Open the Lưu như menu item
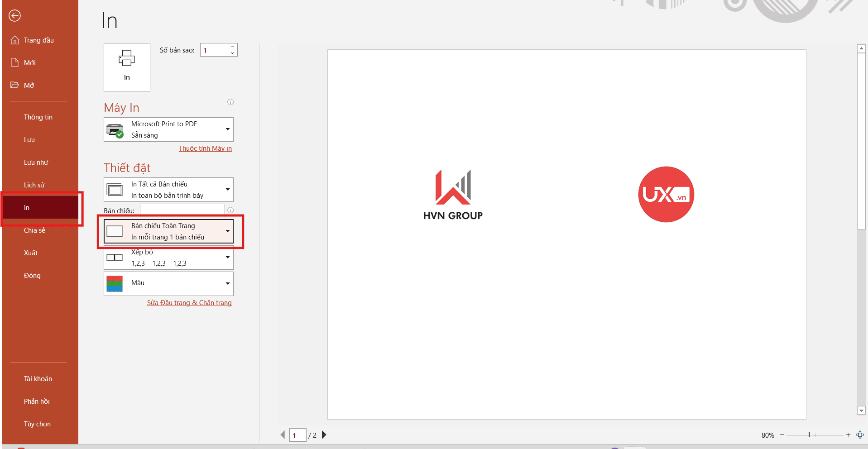This screenshot has height=449, width=868. [x=36, y=162]
